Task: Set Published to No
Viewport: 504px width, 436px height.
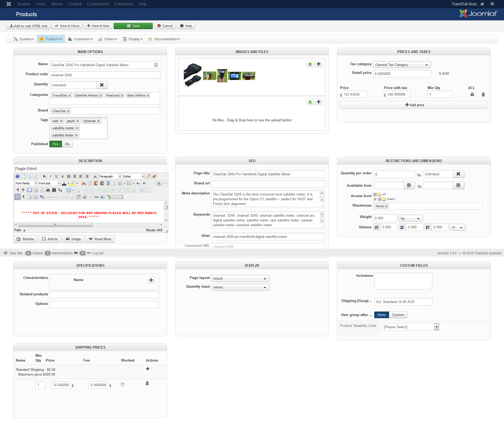Action: click(x=67, y=144)
